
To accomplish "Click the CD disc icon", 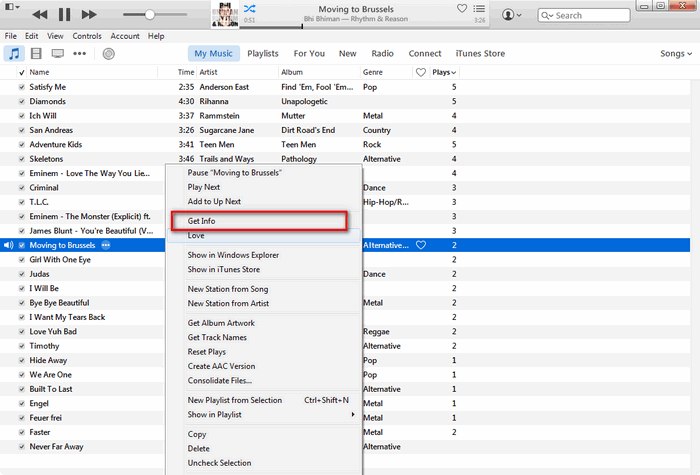I will click(x=108, y=54).
